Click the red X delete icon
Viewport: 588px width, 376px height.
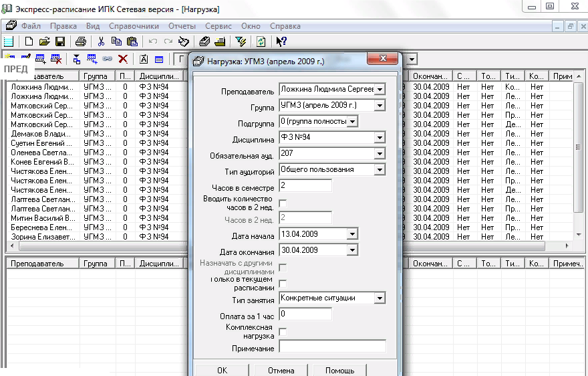(123, 59)
